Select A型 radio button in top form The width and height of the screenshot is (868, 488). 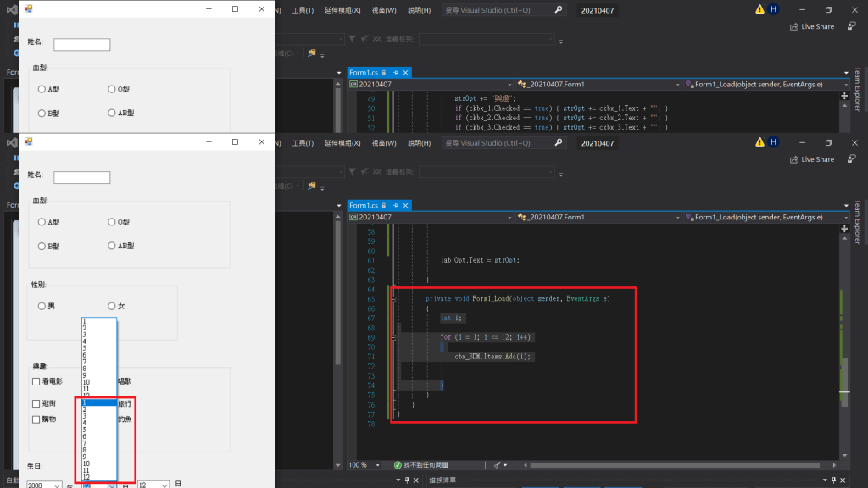[x=42, y=89]
